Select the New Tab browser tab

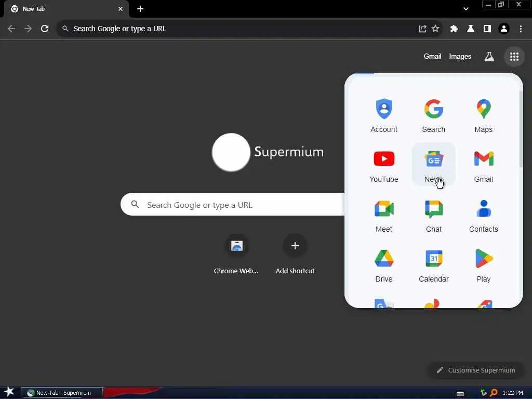[x=66, y=9]
